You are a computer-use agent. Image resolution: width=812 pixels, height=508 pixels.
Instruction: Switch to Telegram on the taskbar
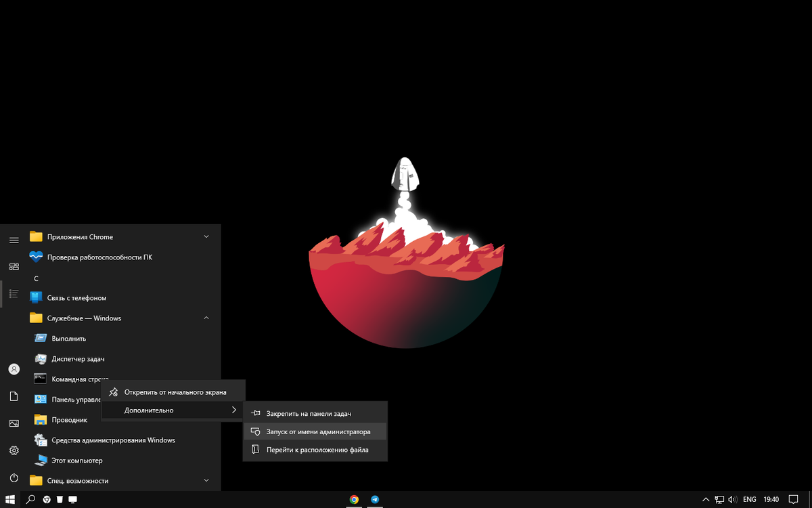(x=374, y=499)
